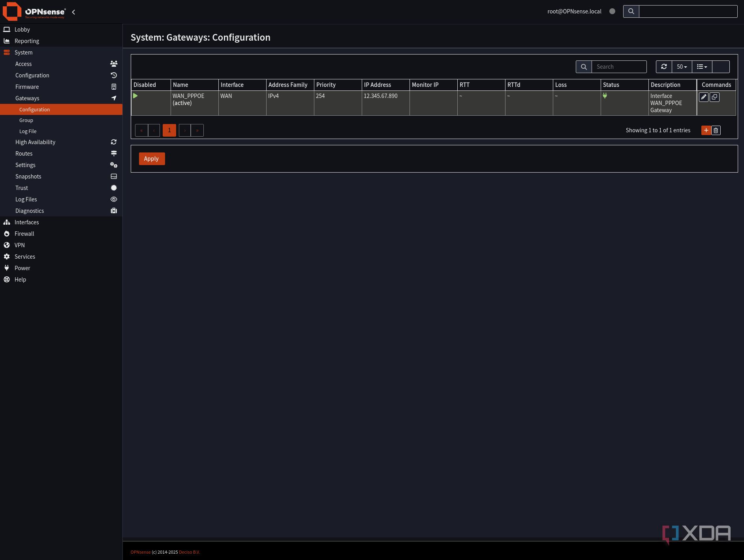This screenshot has width=744, height=560.
Task: Click the system status circle indicator
Action: click(x=612, y=11)
